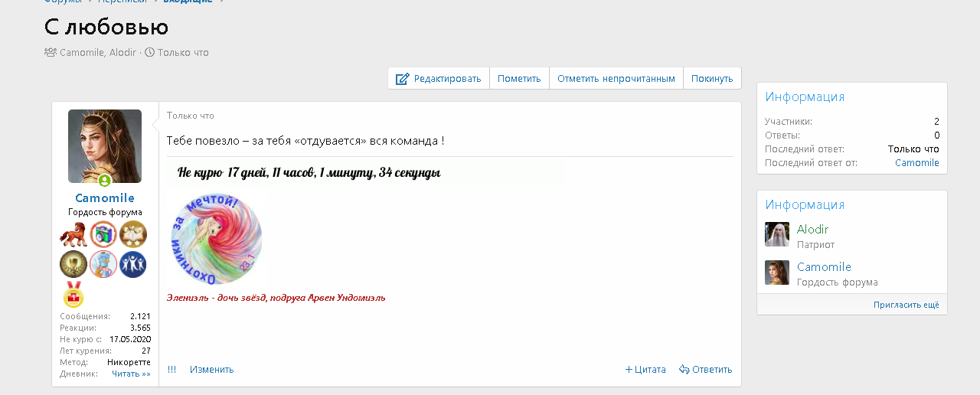Open the diary via Читать »»
Screen dimensions: 980x395
131,374
